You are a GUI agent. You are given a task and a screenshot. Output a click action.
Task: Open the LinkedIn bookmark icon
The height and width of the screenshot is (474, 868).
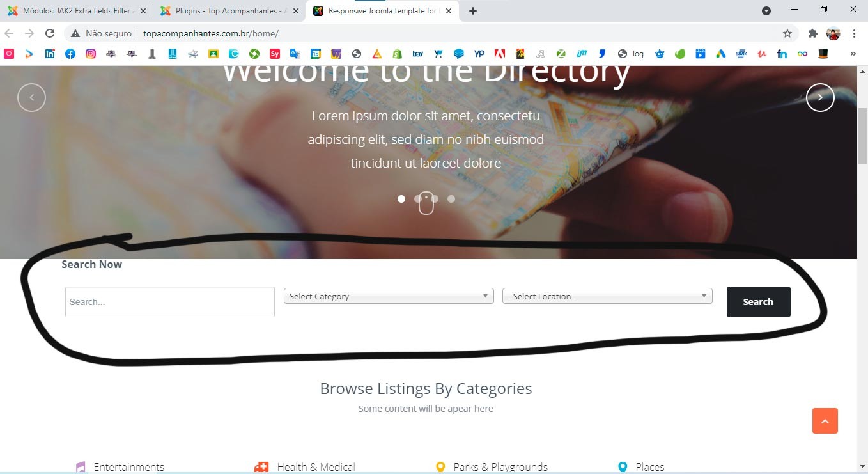pos(50,54)
